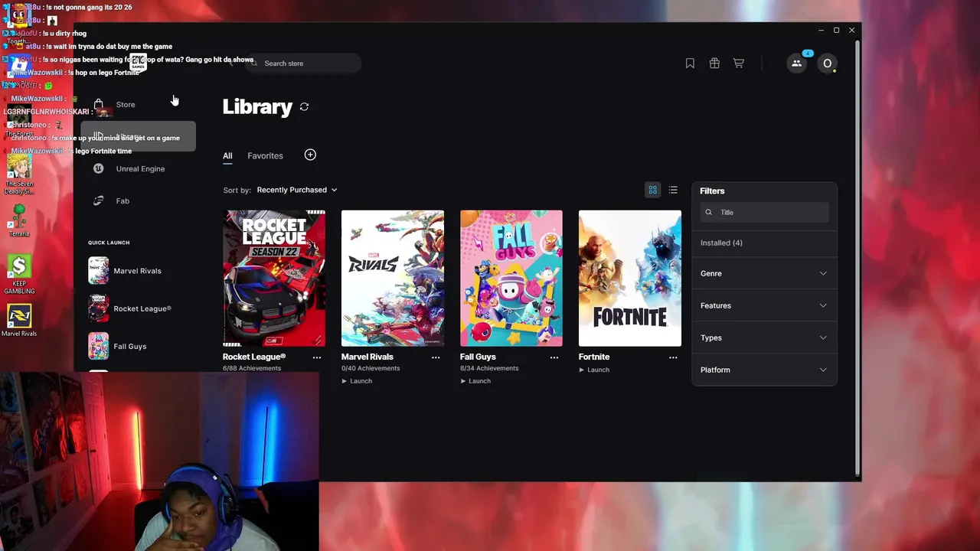Image resolution: width=980 pixels, height=551 pixels.
Task: Quick launch Marvel Rivals in sidebar
Action: click(x=138, y=271)
